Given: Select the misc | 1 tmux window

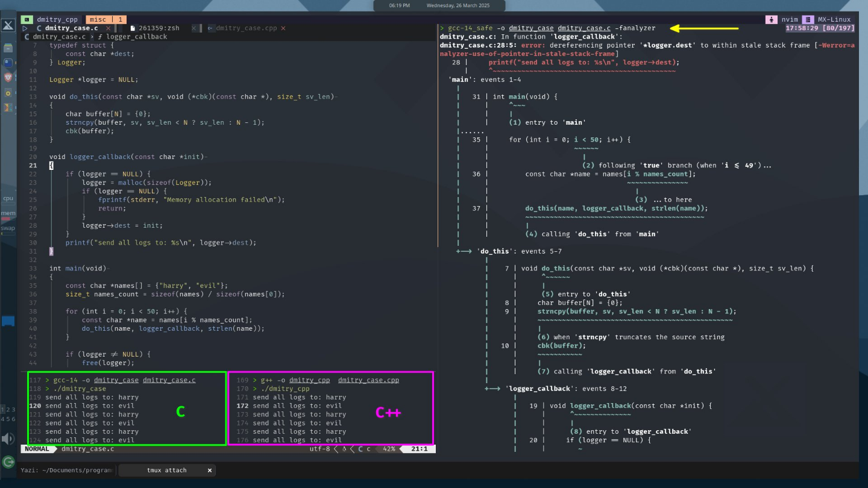Looking at the screenshot, I should [x=106, y=19].
